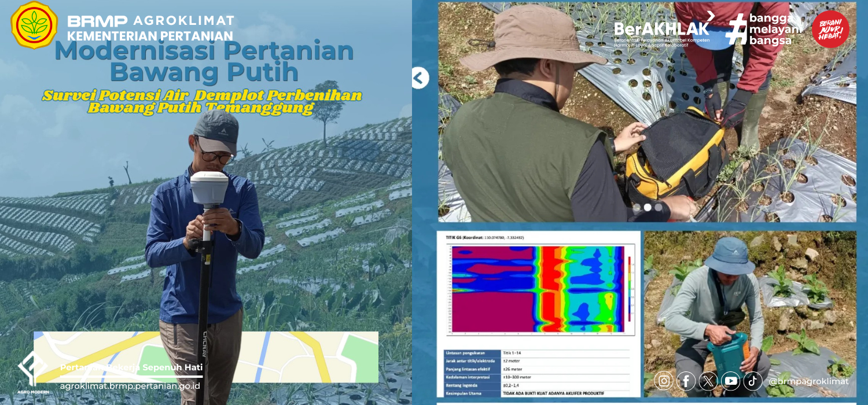Click the BerAKHLAK logo

click(x=663, y=30)
